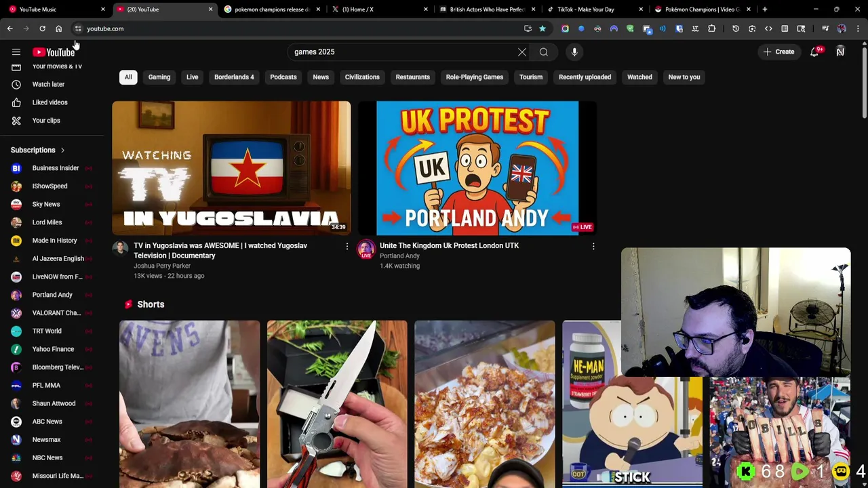Screen dimensions: 868x488
Task: Open Unite The Kingdom Uk Protest title
Action: (449, 246)
